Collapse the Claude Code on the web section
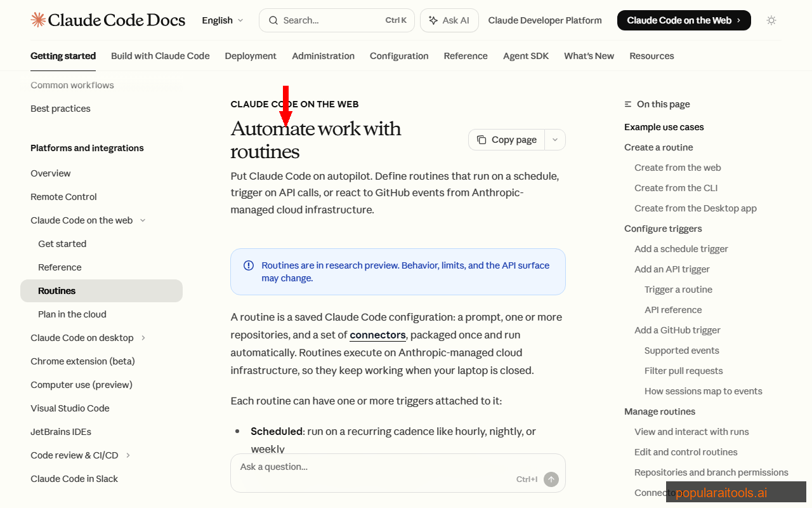The height and width of the screenshot is (508, 812). click(142, 220)
